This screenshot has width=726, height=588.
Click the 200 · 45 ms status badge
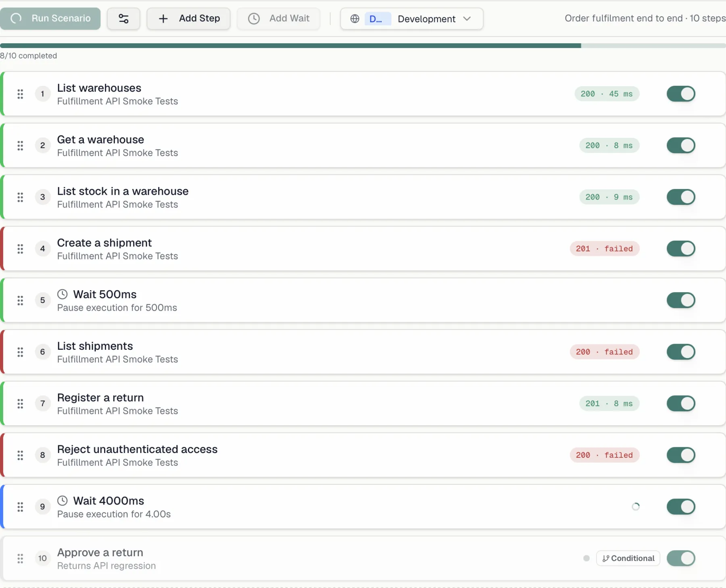[x=607, y=94]
